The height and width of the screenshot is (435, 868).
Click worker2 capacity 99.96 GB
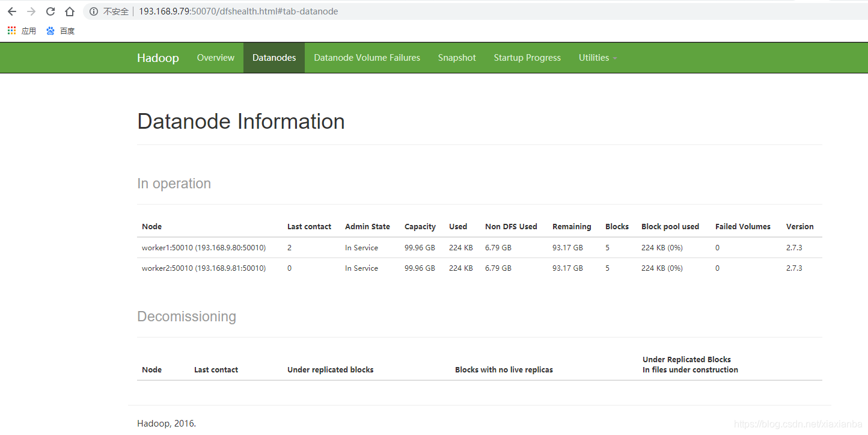point(420,268)
